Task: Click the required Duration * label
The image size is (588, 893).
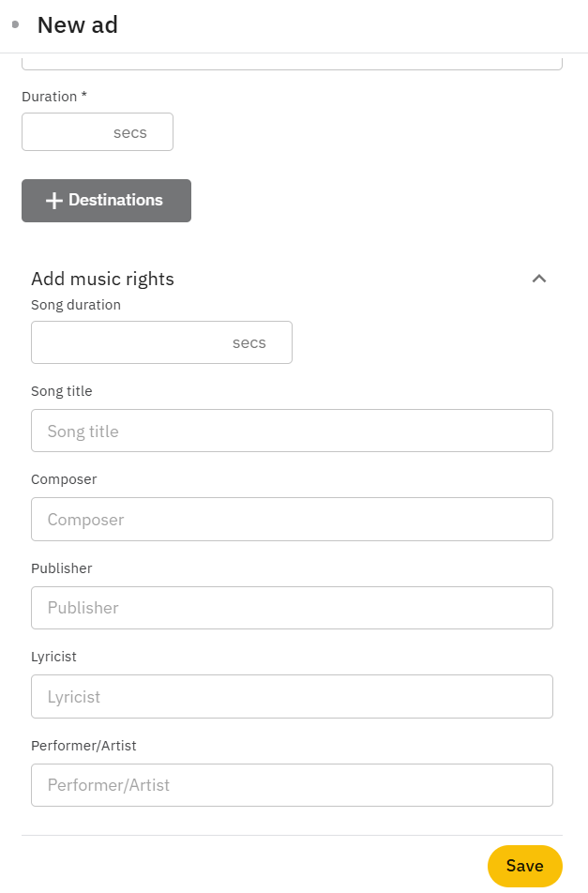Action: (54, 96)
